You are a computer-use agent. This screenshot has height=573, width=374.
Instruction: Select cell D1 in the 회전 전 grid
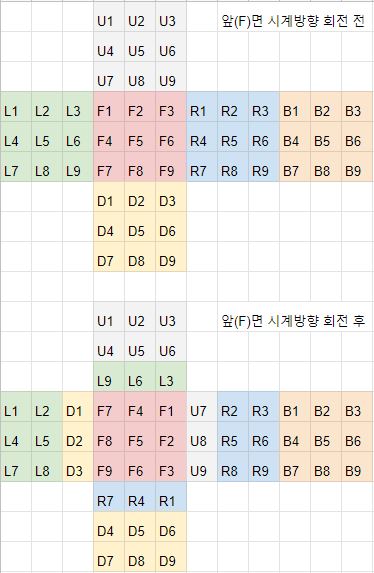(109, 197)
